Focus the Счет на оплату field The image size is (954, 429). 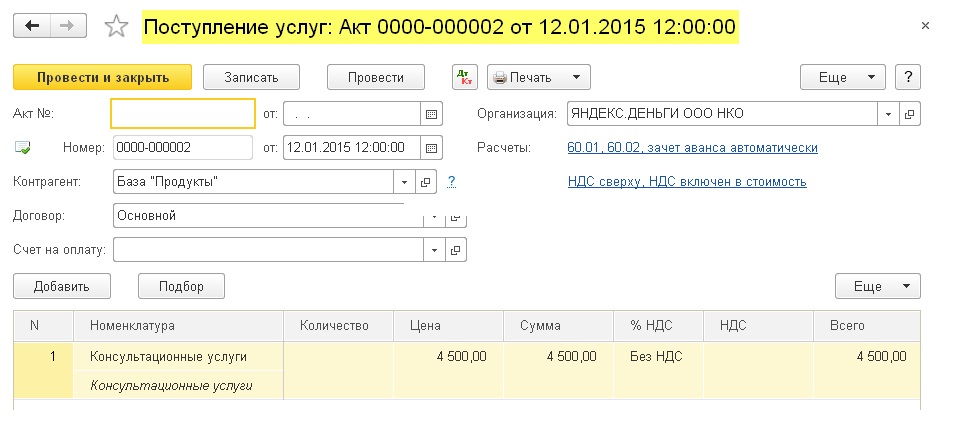point(268,250)
